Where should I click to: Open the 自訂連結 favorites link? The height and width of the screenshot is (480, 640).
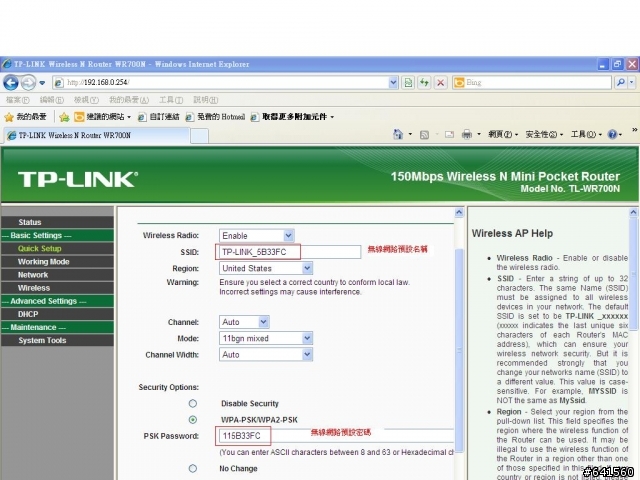point(158,117)
